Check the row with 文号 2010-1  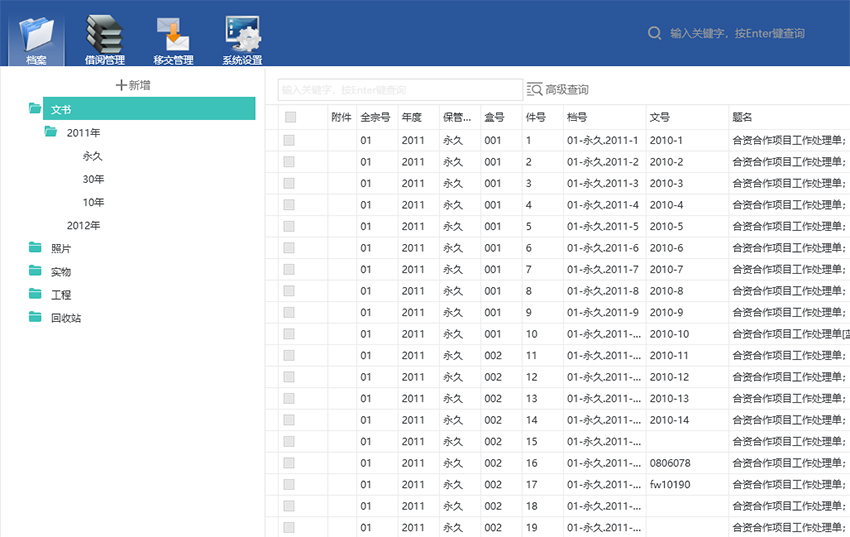(x=289, y=140)
